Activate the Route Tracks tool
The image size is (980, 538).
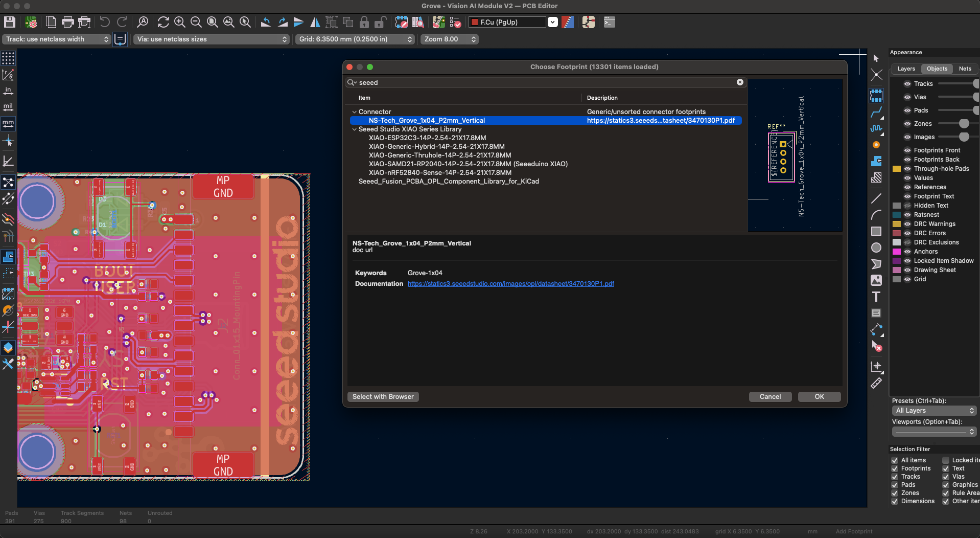pos(876,112)
